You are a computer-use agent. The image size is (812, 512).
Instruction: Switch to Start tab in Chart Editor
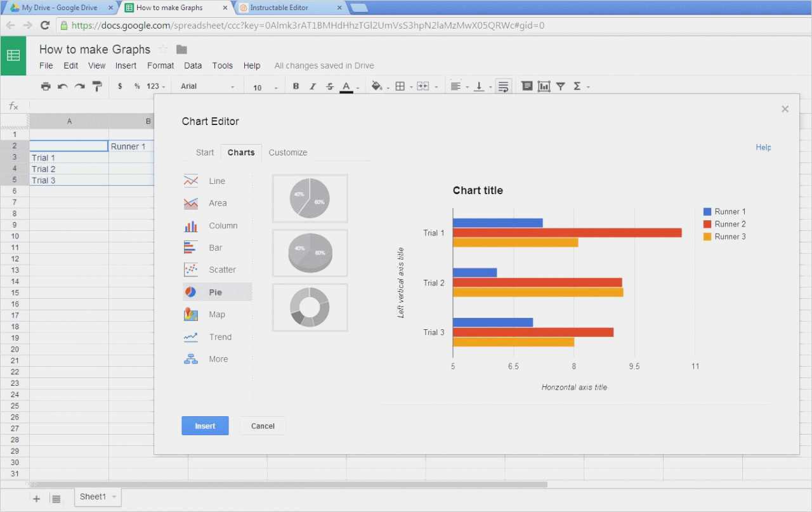pos(205,152)
